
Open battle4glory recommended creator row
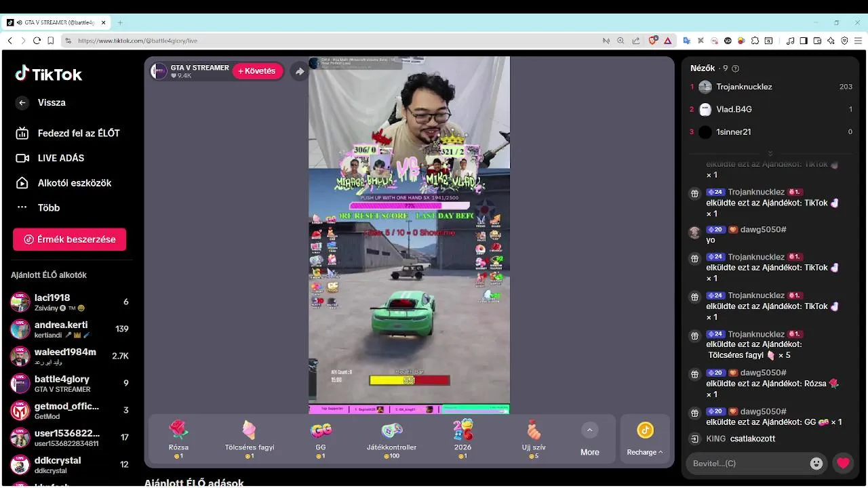pyautogui.click(x=69, y=384)
